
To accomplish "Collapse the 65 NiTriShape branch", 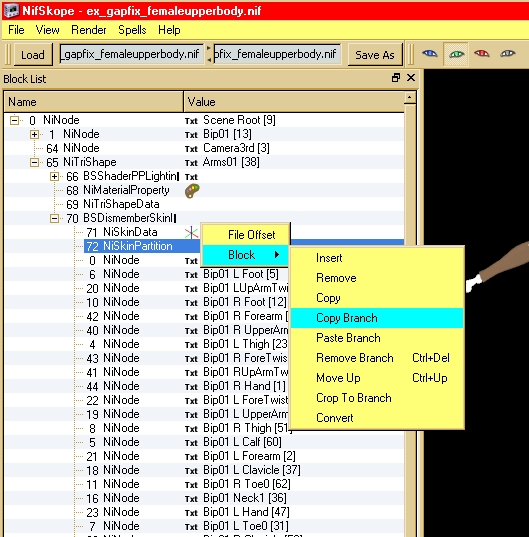I will pos(34,163).
